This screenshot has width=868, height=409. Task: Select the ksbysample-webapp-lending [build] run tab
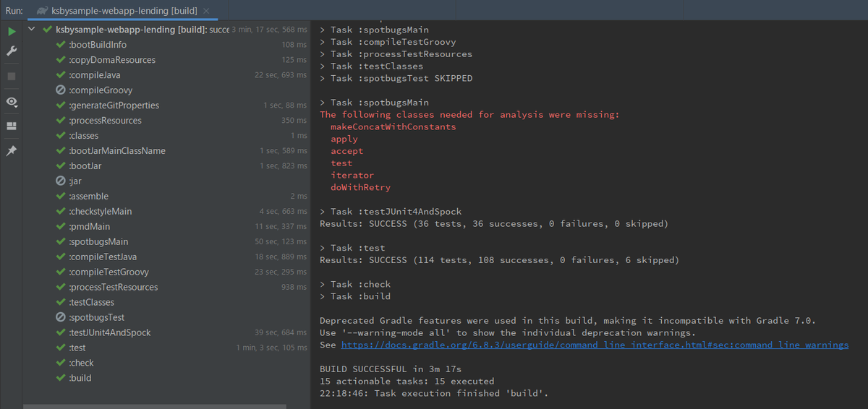(123, 11)
